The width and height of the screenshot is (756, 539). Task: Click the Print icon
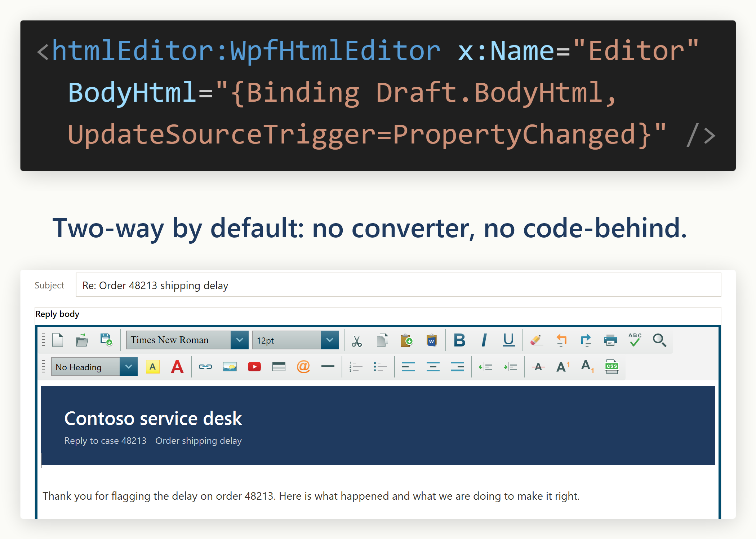click(610, 340)
